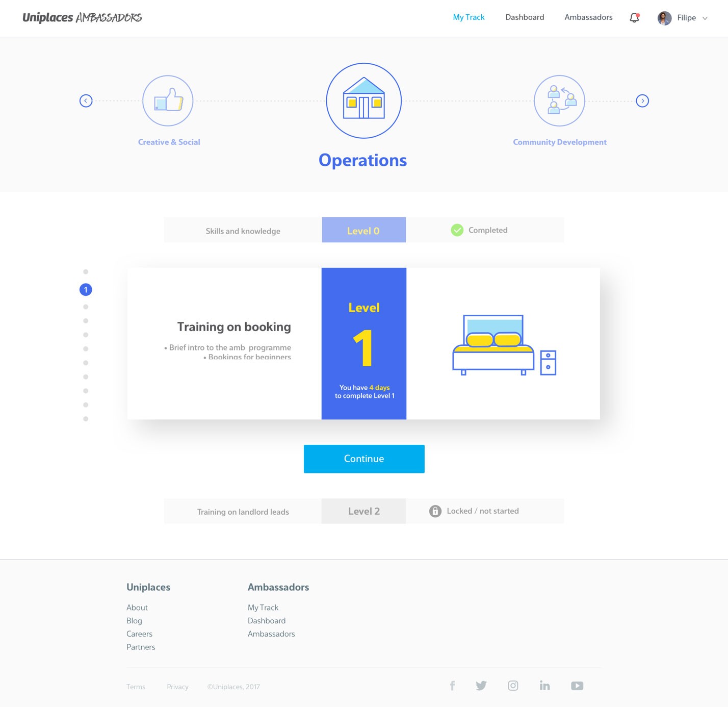Select the last step dot in the sidebar
Image resolution: width=728 pixels, height=707 pixels.
point(86,419)
